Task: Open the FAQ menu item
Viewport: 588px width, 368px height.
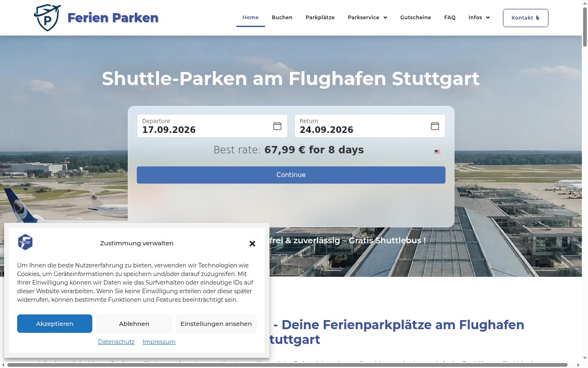Action: [450, 18]
